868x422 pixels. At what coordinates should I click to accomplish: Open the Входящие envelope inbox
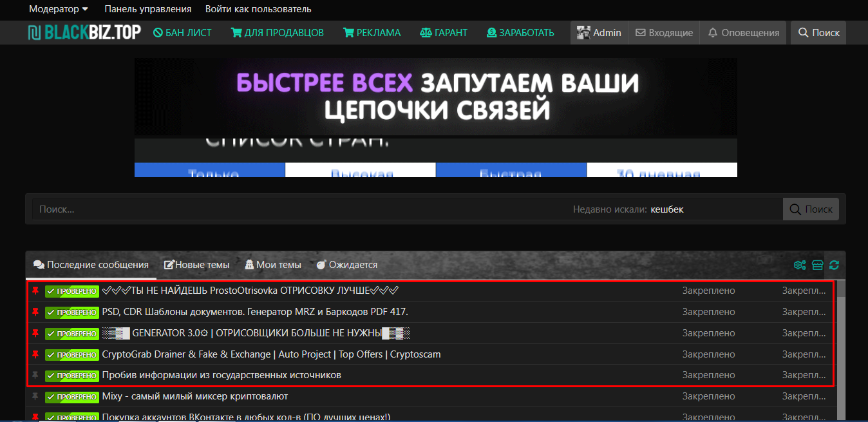coord(664,33)
